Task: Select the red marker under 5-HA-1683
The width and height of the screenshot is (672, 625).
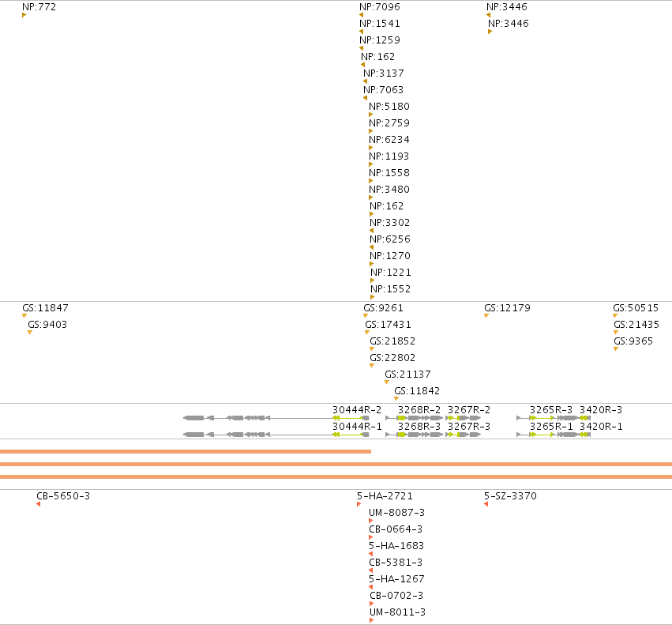Action: [370, 554]
